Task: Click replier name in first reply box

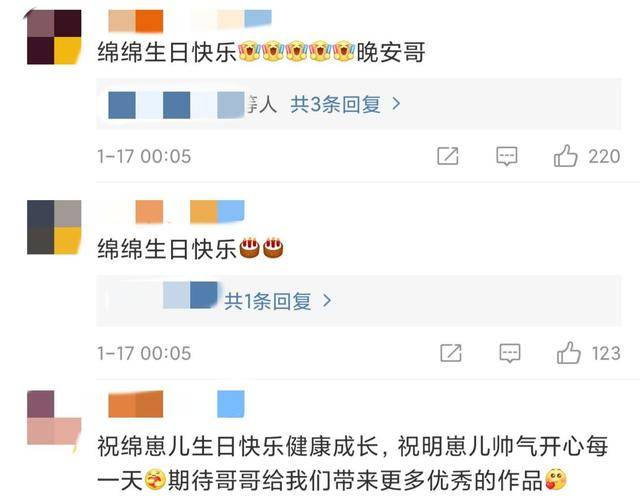Action: coord(192,105)
